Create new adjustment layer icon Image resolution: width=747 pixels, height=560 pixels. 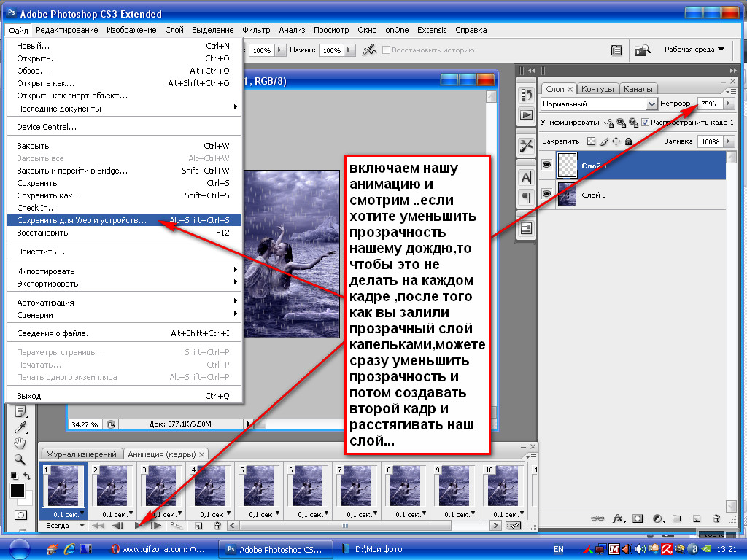(658, 518)
